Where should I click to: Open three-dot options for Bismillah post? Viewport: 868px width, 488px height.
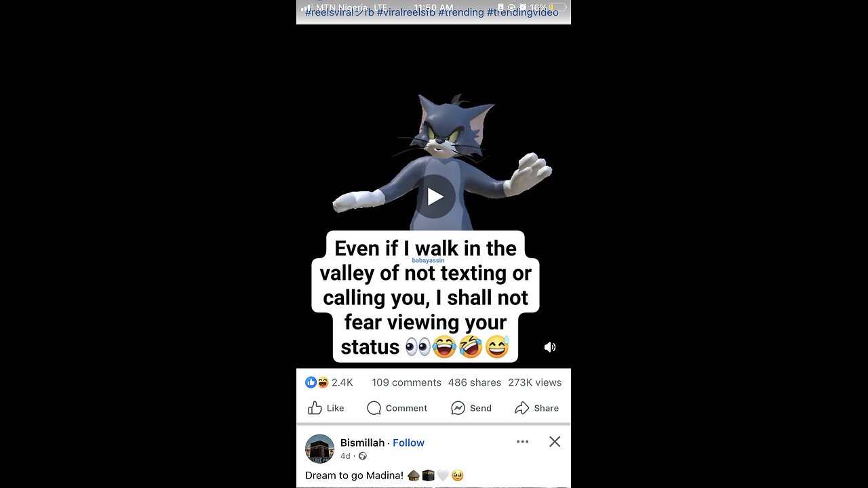522,441
